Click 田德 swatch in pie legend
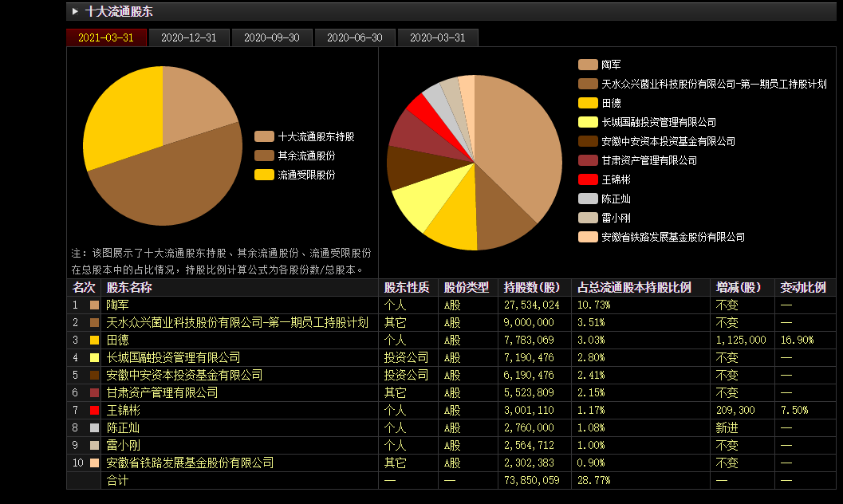Screen dimensions: 843x504 (x=588, y=103)
